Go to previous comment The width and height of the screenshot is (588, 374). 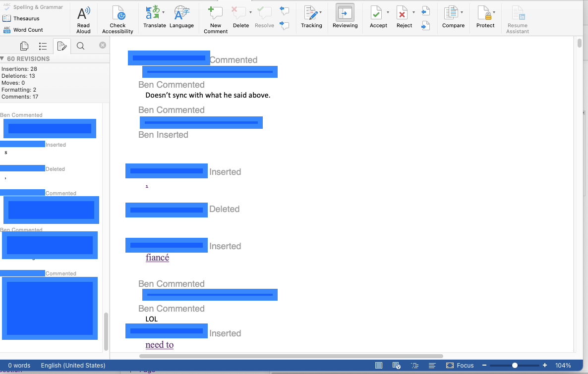click(285, 10)
